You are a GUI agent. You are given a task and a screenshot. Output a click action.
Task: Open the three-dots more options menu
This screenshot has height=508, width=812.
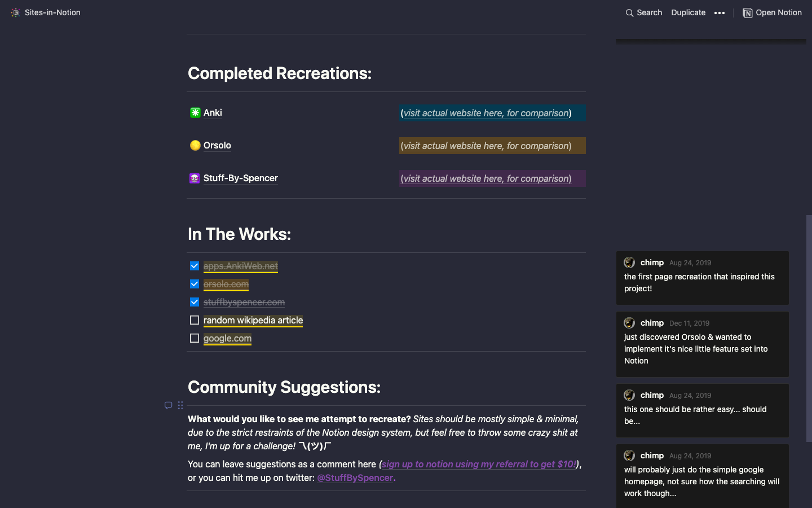pyautogui.click(x=720, y=12)
